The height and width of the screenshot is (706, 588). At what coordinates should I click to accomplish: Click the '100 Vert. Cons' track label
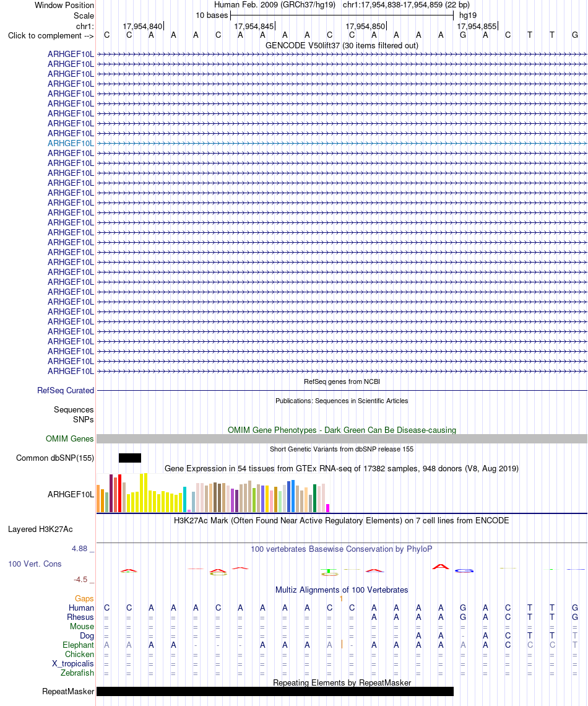[35, 564]
